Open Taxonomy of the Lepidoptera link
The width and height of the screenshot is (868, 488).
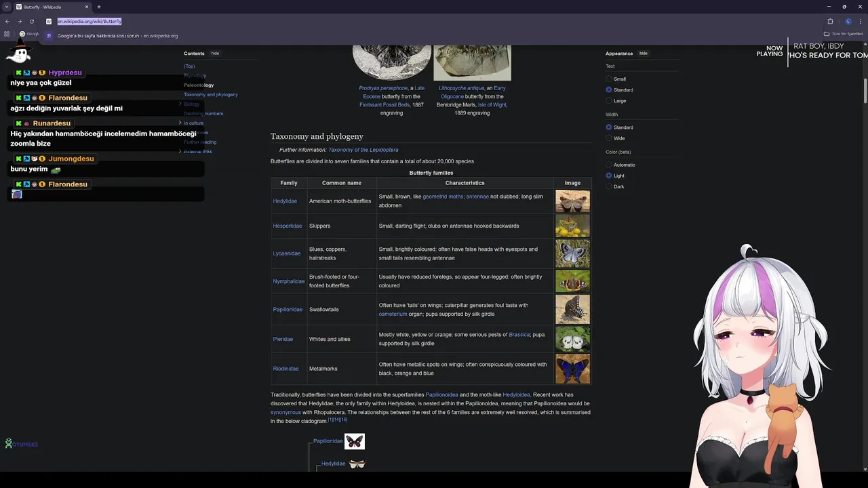[363, 150]
